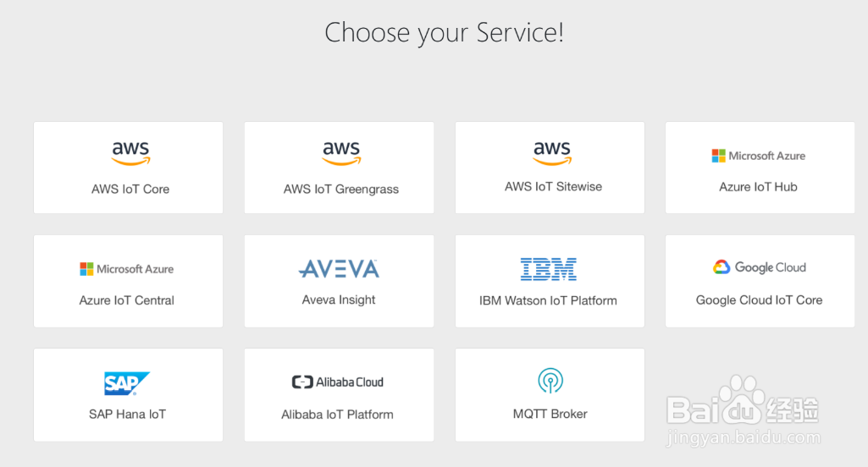
Task: Open the AWS IoT Sitewise label
Action: 553,187
